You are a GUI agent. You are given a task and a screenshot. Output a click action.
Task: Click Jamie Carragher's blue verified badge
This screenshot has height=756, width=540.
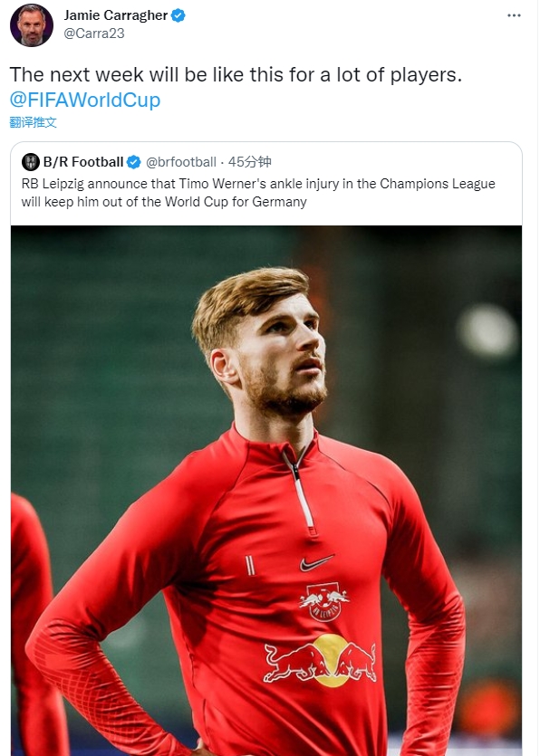178,15
